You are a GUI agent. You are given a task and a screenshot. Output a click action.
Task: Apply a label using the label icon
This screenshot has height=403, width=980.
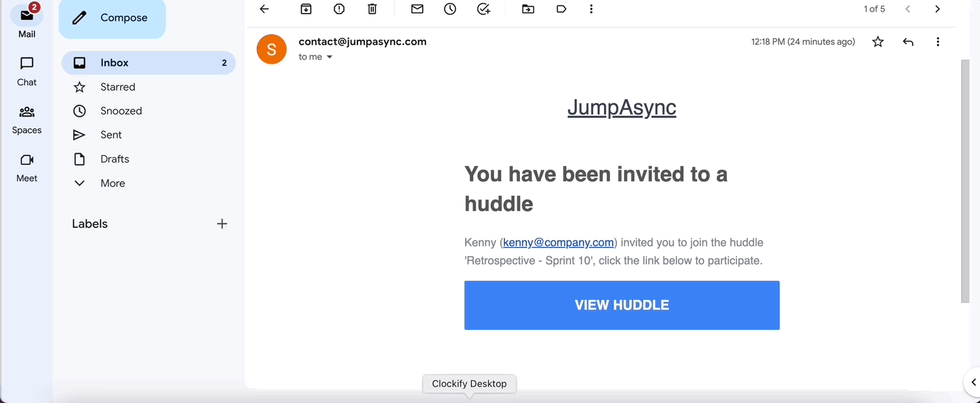point(561,9)
